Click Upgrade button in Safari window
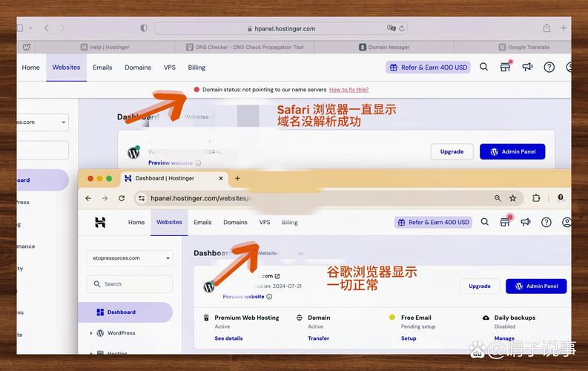 click(452, 151)
